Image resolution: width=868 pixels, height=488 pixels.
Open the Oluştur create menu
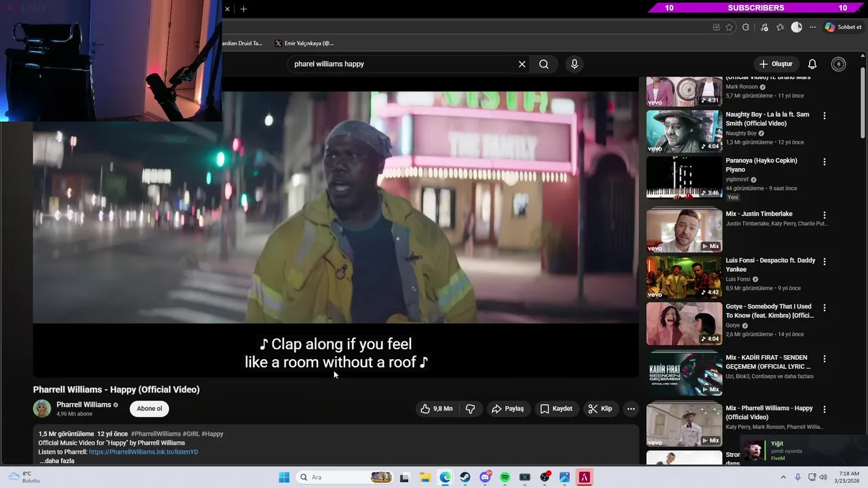click(x=776, y=64)
